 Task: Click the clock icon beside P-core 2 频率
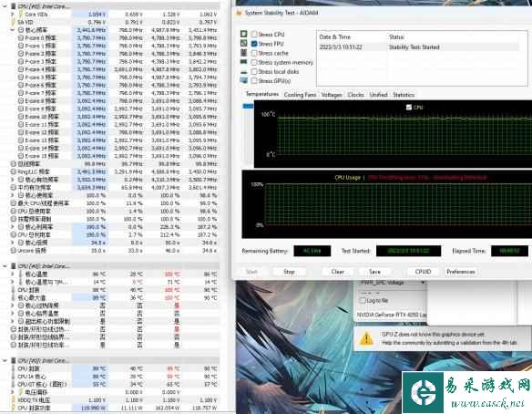[x=21, y=54]
